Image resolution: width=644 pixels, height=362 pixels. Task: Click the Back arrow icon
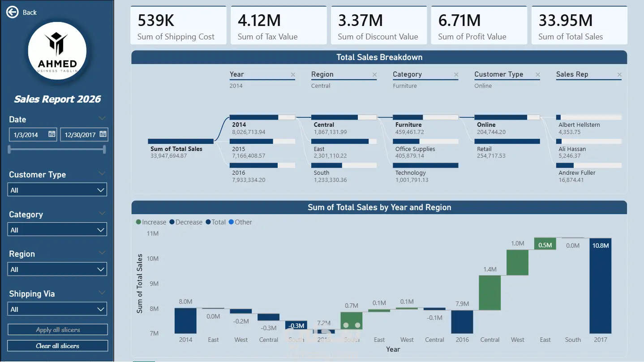12,12
